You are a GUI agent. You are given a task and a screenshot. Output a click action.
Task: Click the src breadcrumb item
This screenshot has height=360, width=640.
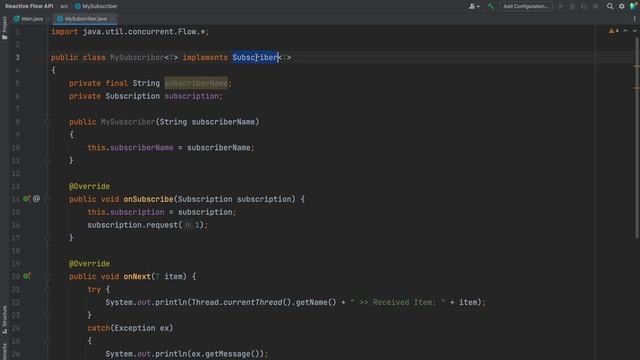(64, 6)
